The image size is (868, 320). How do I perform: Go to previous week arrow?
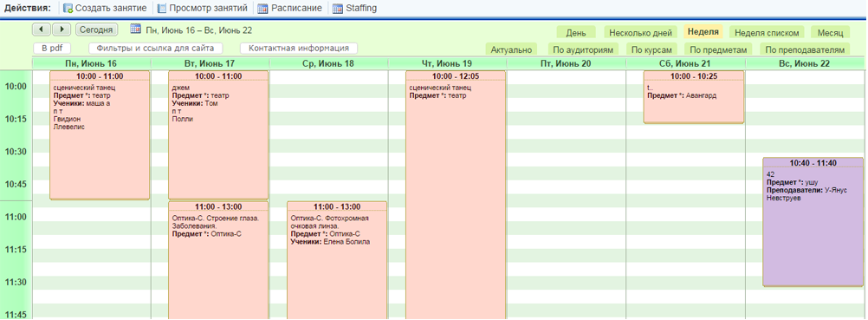[42, 29]
